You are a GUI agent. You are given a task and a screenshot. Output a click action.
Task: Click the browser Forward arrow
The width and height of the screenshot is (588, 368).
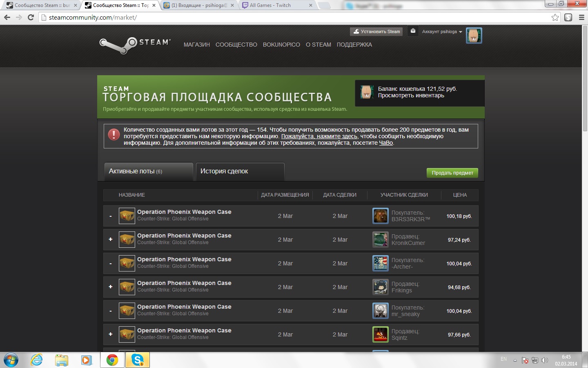click(x=19, y=17)
